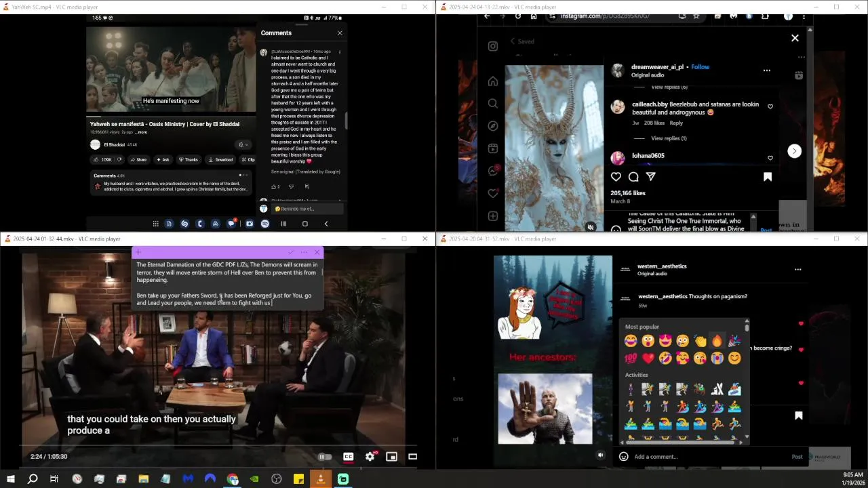The image size is (868, 488).
Task: Open the Instagram Explore compass icon
Action: (x=493, y=126)
